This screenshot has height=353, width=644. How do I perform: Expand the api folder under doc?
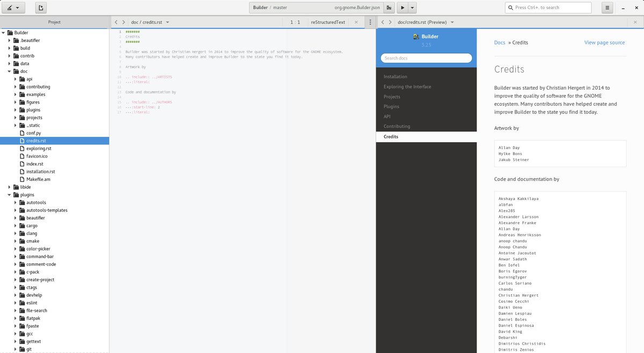click(x=16, y=79)
